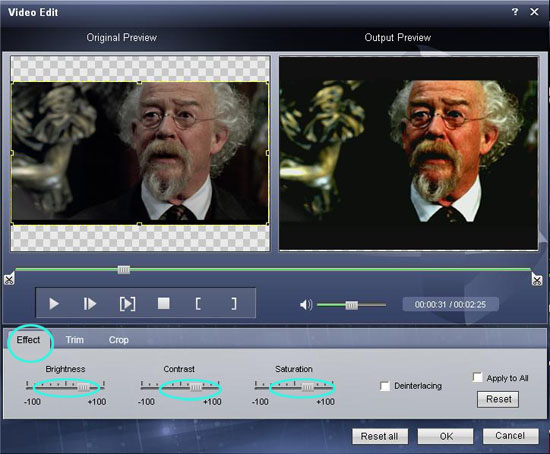The width and height of the screenshot is (550, 454).
Task: Click the top-center crop handle in Original Preview
Action: (x=139, y=83)
